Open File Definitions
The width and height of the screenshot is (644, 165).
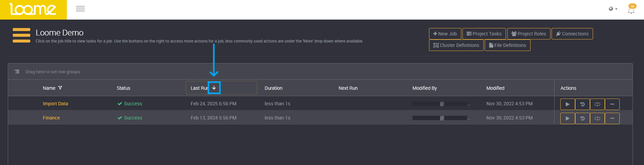tap(507, 45)
